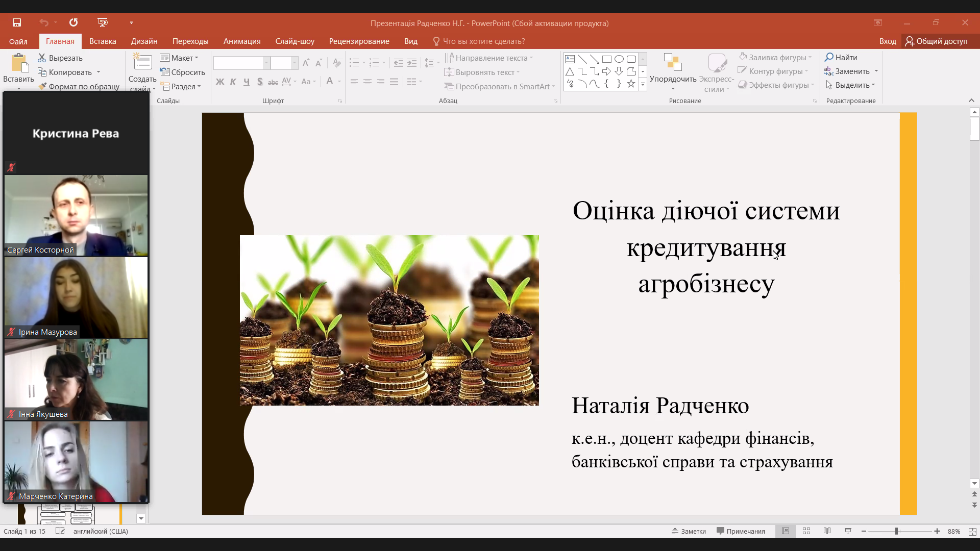The image size is (980, 551).
Task: Switch to Slide Sorter view icon
Action: pyautogui.click(x=806, y=531)
